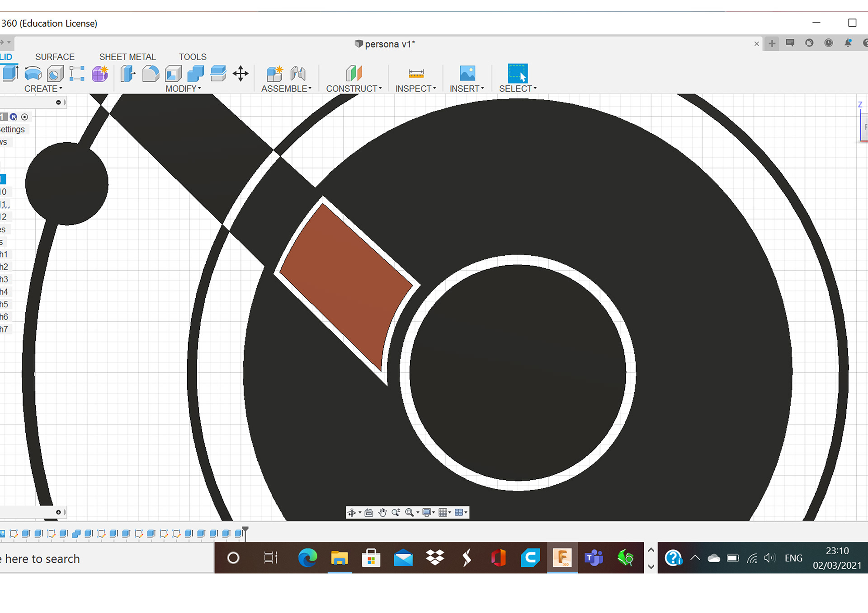Screen dimensions: 868x613
Task: Select the Extrude tool in Create
Action: coord(10,73)
